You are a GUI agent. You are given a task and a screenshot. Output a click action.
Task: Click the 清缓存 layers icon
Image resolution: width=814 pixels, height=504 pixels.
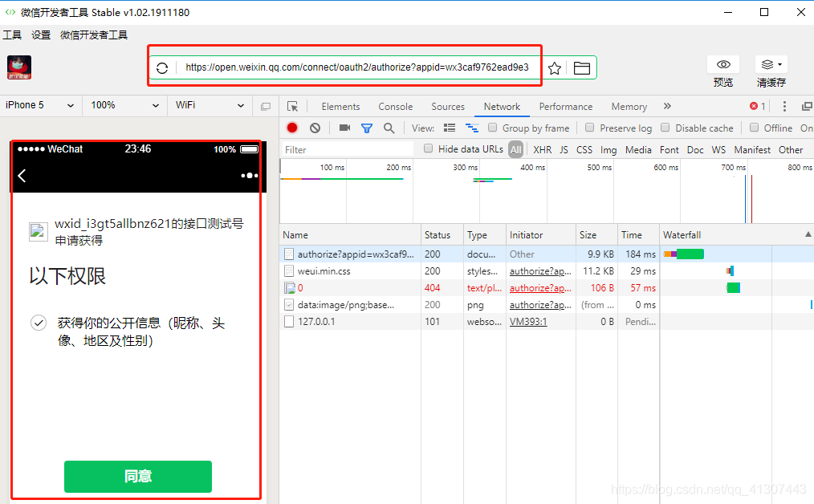point(767,64)
